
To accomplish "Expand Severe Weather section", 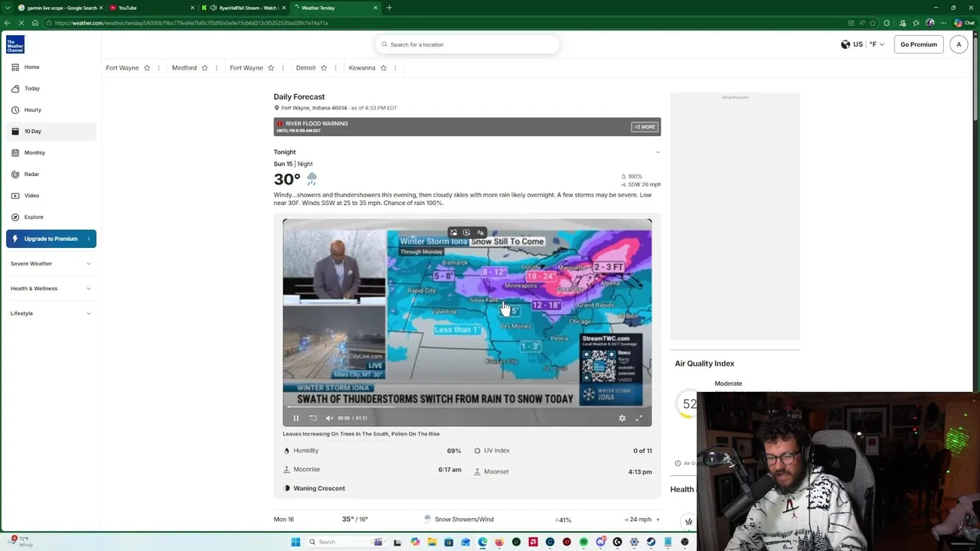I will (x=51, y=263).
